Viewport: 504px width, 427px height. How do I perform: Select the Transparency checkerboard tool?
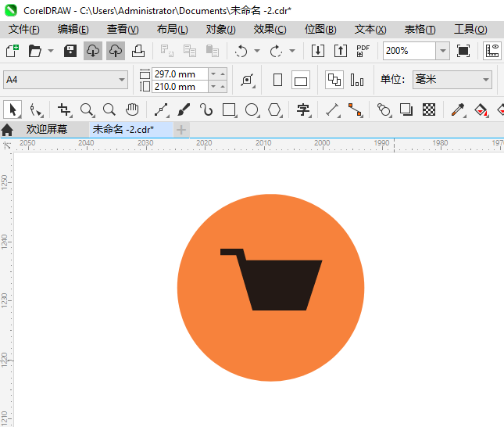428,109
